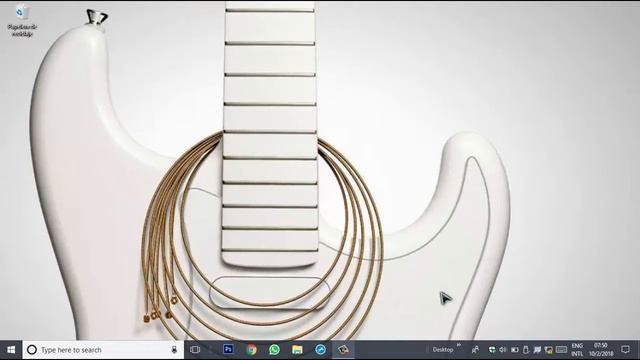The height and width of the screenshot is (360, 640).
Task: Click the Desktop toolbar label in the taskbar
Action: point(443,350)
